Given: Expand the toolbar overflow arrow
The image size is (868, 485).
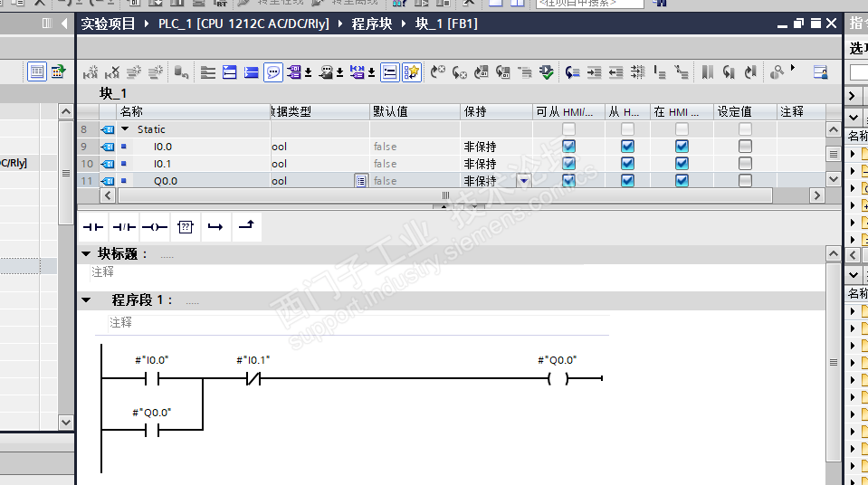Looking at the screenshot, I should (793, 68).
